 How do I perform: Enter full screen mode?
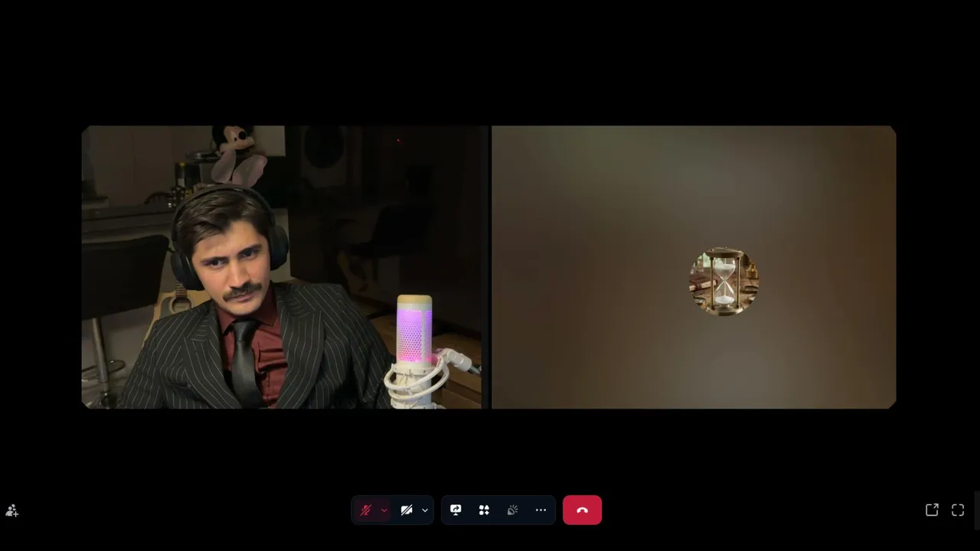[958, 510]
